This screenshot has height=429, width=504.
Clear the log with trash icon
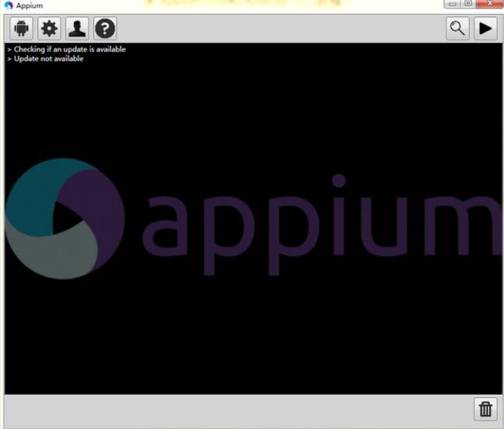(x=485, y=409)
